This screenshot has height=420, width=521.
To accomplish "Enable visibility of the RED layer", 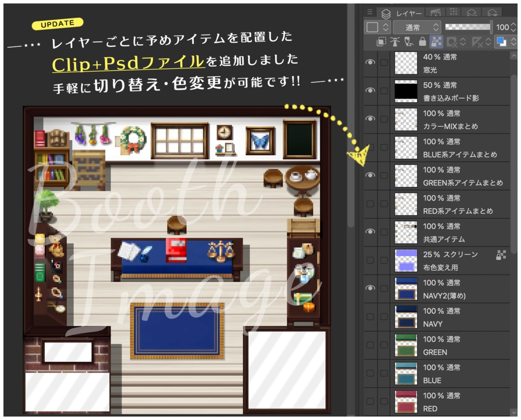I will pos(370,401).
